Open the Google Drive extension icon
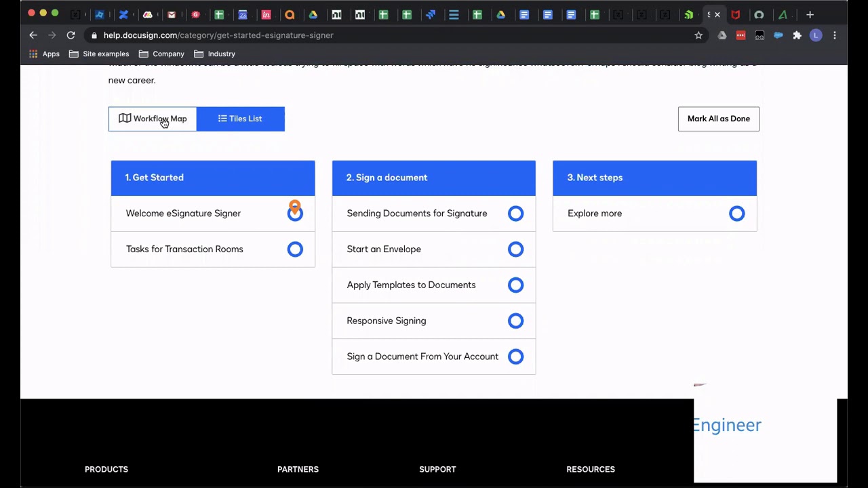Viewport: 868px width, 488px height. coord(722,35)
